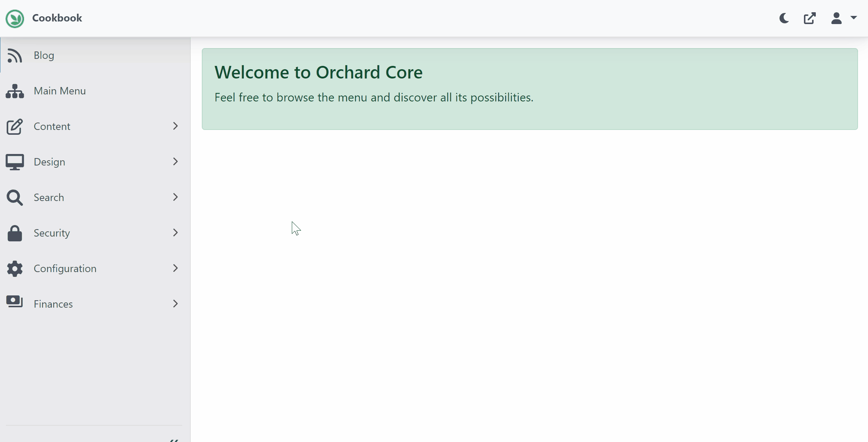Image resolution: width=868 pixels, height=442 pixels.
Task: Click the Design monitor icon
Action: point(14,162)
